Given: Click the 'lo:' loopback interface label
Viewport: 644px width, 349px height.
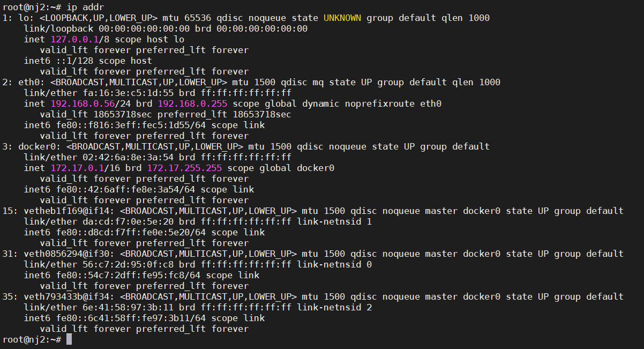Looking at the screenshot, I should tap(26, 18).
